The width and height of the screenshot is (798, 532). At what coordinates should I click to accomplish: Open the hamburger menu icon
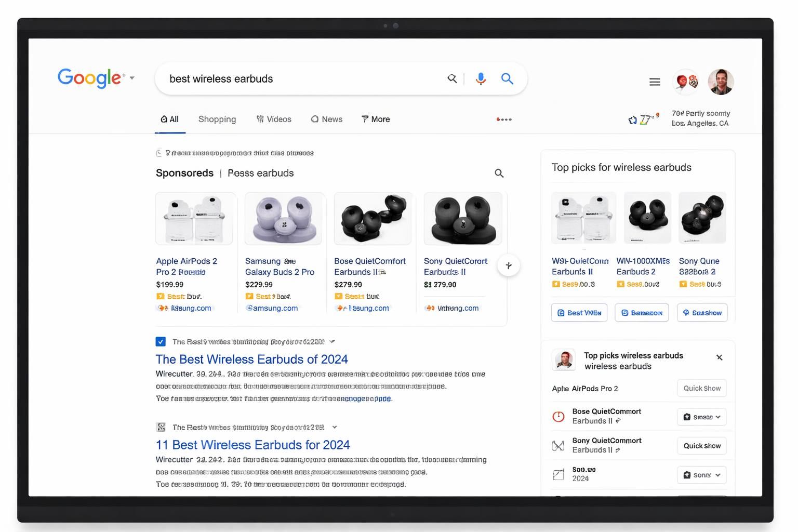point(655,82)
